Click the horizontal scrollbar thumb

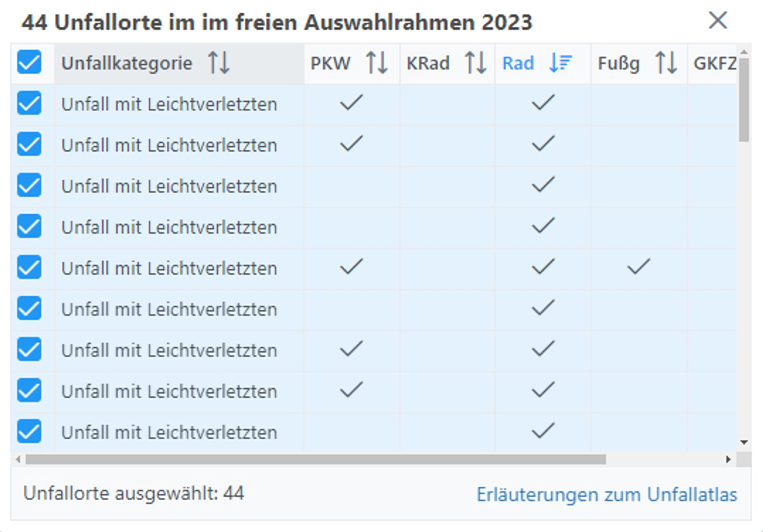(x=315, y=460)
